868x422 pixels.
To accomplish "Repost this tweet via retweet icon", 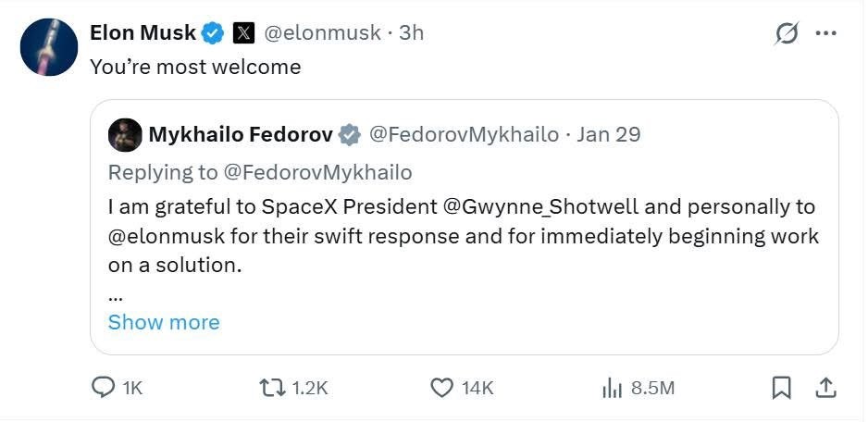I will (x=271, y=388).
